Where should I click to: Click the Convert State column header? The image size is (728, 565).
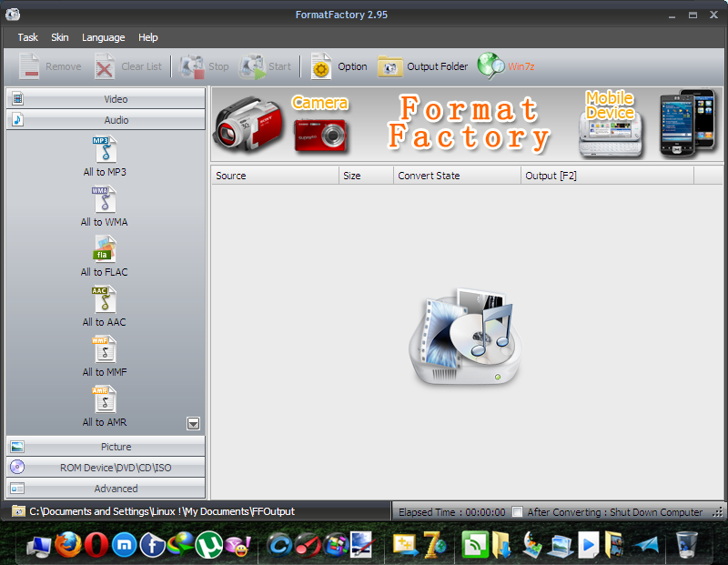click(x=458, y=176)
